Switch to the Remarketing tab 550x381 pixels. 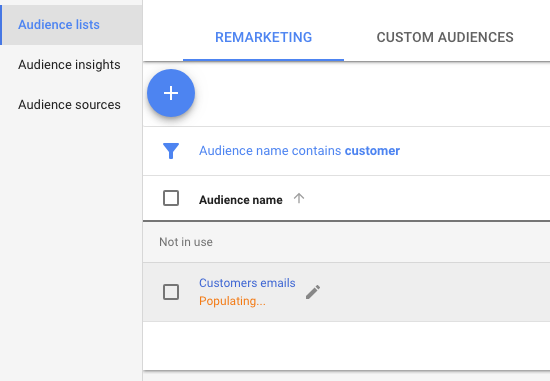pyautogui.click(x=263, y=37)
